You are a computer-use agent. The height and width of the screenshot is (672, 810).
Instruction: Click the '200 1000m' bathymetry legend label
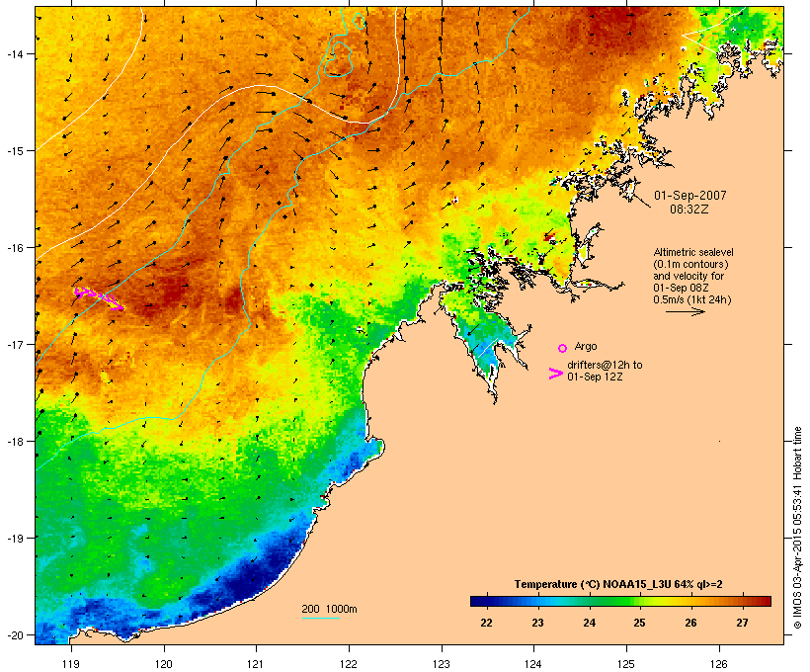(329, 609)
